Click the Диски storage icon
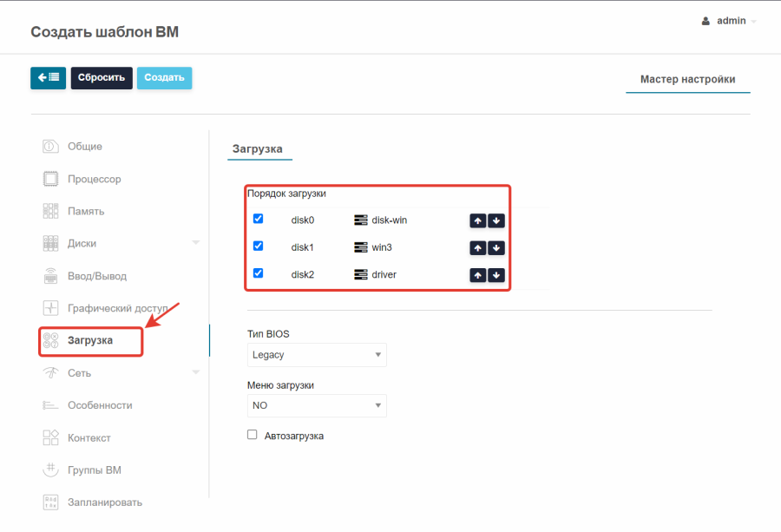 pos(50,244)
